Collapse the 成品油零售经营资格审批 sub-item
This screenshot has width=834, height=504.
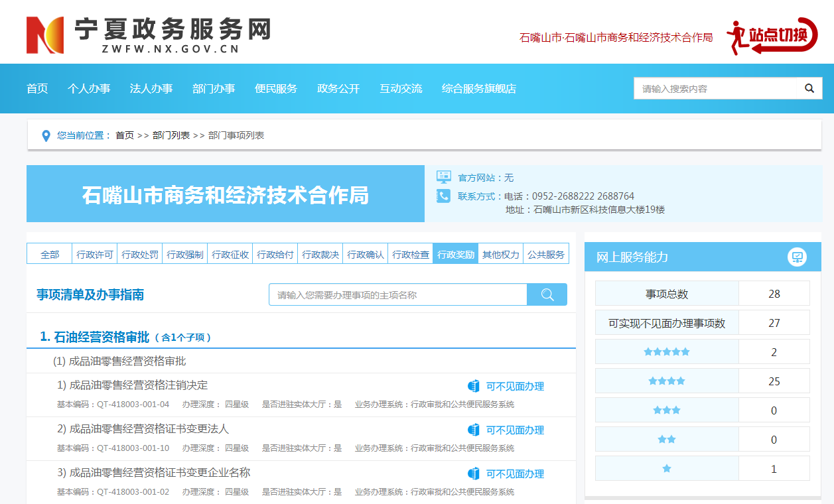(119, 361)
